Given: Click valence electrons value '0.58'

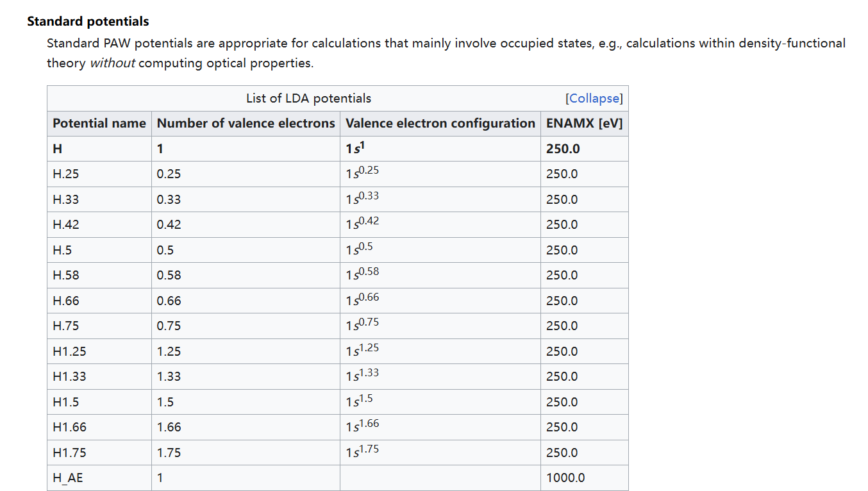Looking at the screenshot, I should [x=169, y=275].
